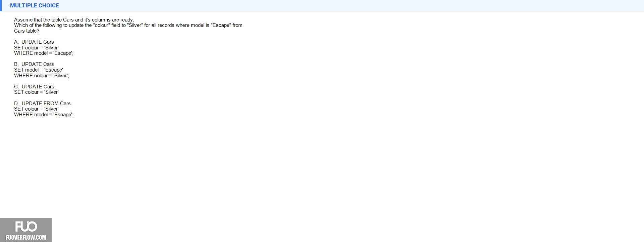Click the question line starting 'Which of the following'
The width and height of the screenshot is (644, 242).
(x=128, y=25)
